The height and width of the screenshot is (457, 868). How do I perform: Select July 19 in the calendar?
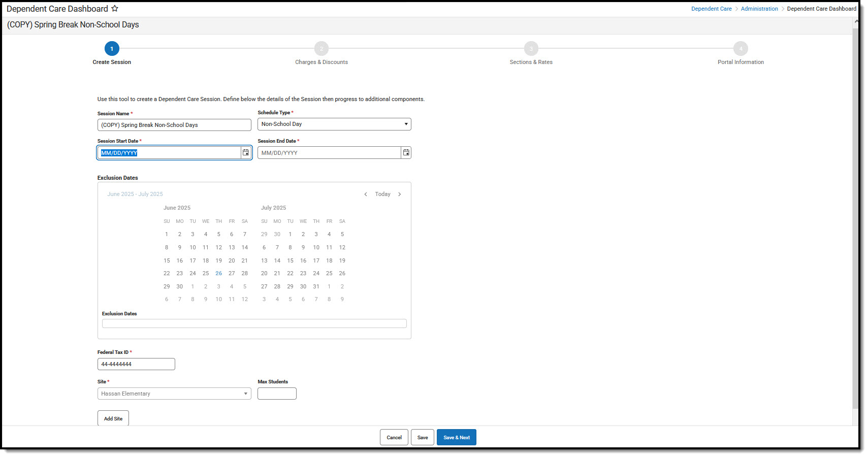(342, 260)
